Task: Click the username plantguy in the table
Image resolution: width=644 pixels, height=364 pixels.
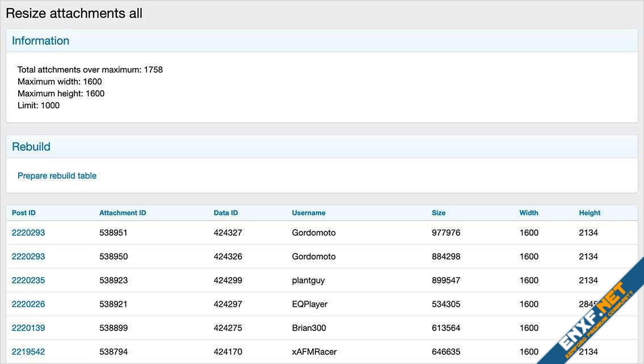Action: click(308, 280)
